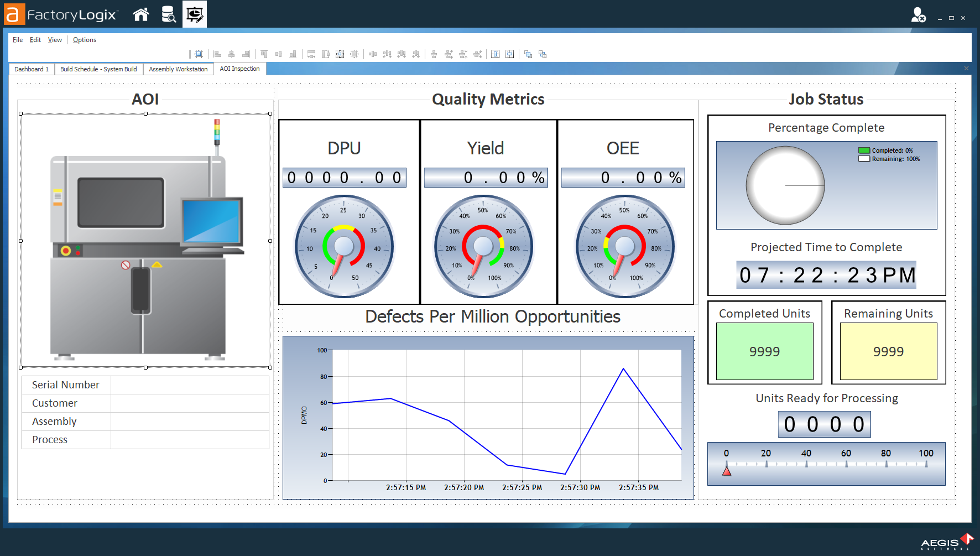Select the align left edges toolbar tool
This screenshot has height=556, width=980.
coord(217,54)
